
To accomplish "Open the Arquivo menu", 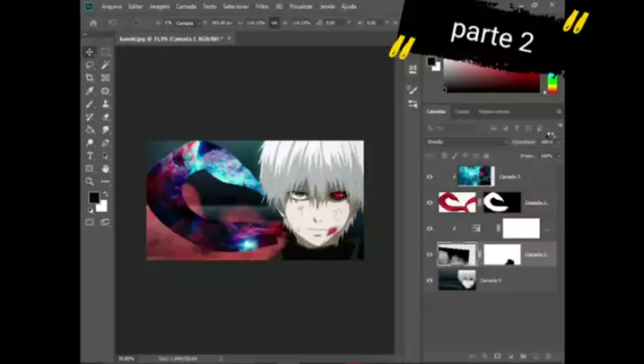I will tap(111, 6).
